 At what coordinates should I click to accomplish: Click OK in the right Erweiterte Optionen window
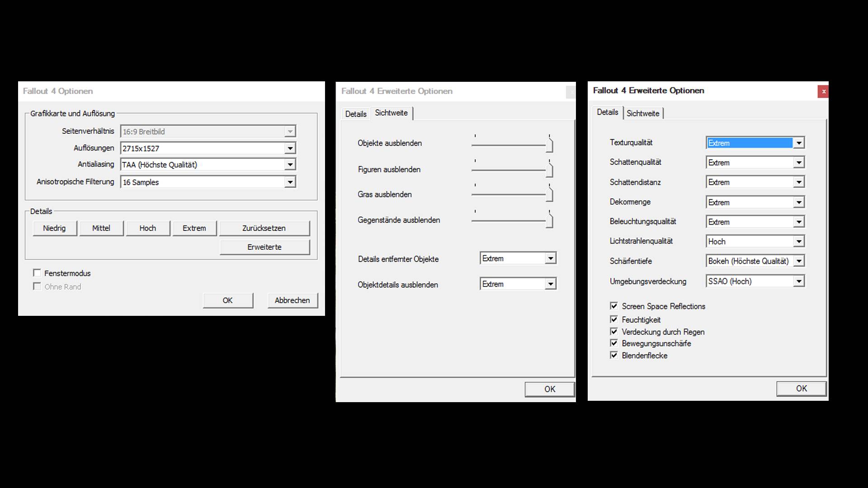(x=802, y=389)
